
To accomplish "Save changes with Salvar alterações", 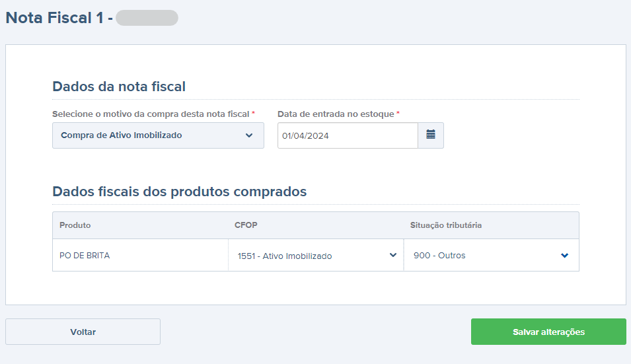I will (548, 332).
